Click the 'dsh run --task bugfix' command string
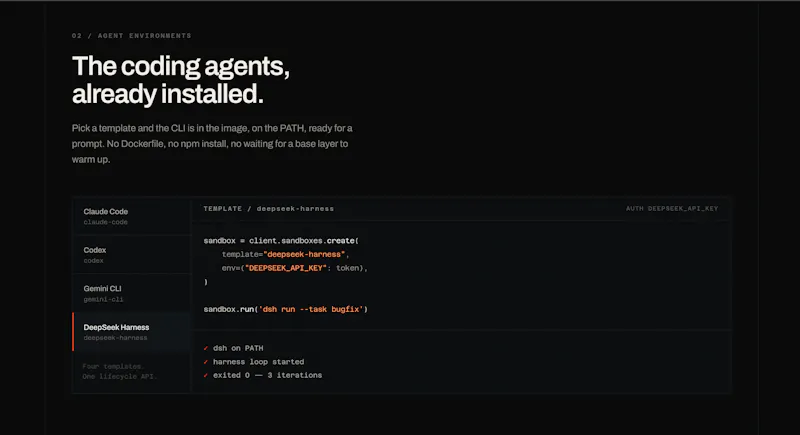The image size is (800, 435). (x=311, y=309)
